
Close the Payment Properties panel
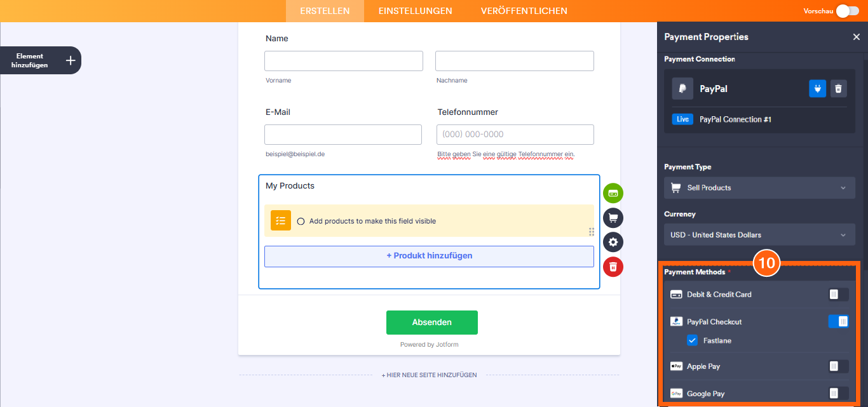coord(857,37)
